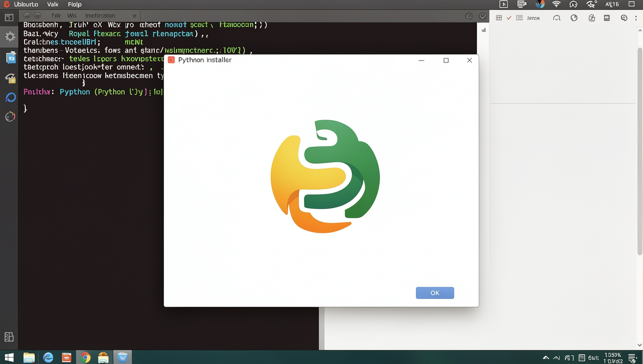Click the logo in the installer dialog
Viewport: 643px width, 364px height.
click(x=325, y=176)
